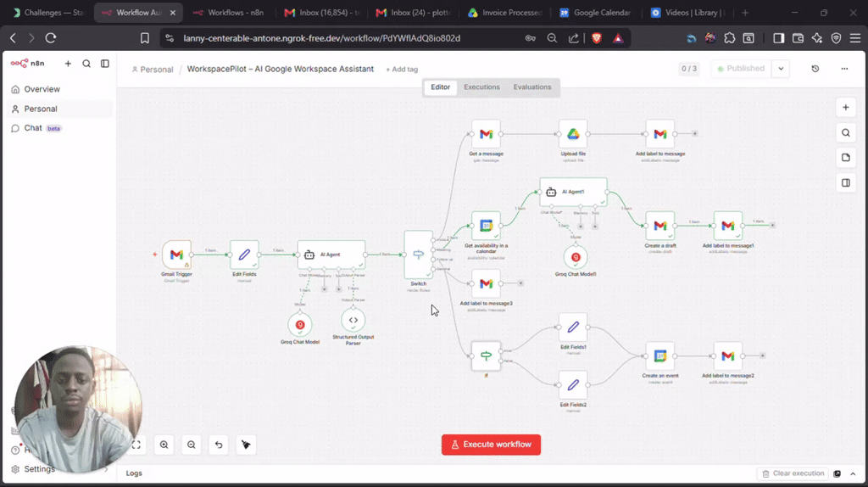Open the Personal breadcrumb link
Screen dimensions: 868x487
click(x=153, y=70)
